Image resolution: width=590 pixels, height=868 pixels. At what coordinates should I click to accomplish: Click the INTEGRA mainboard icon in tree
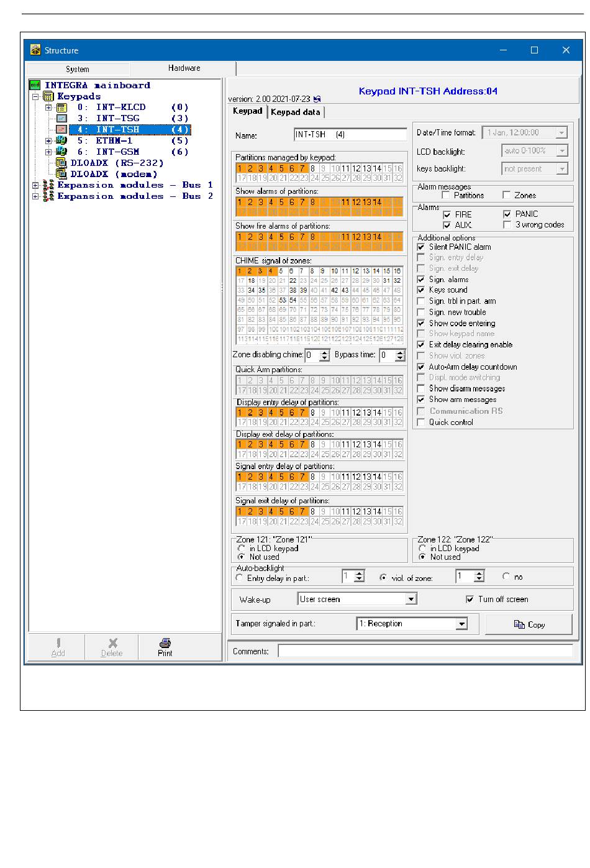pos(35,85)
